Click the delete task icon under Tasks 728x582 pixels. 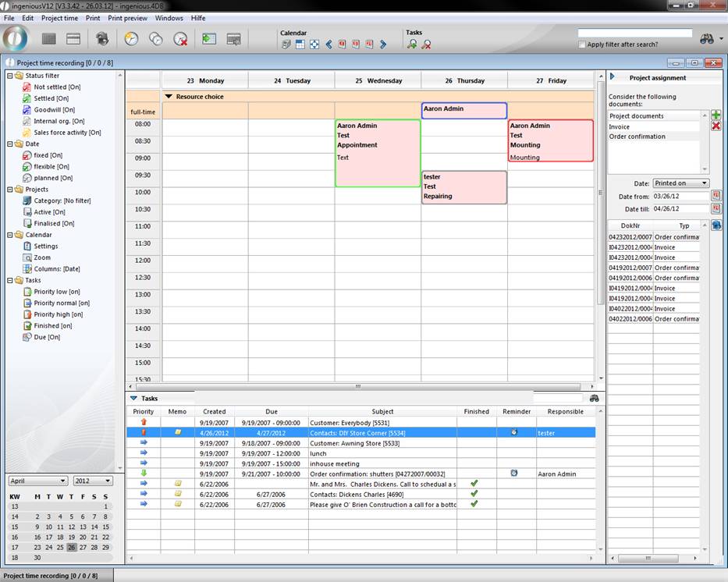pyautogui.click(x=426, y=44)
